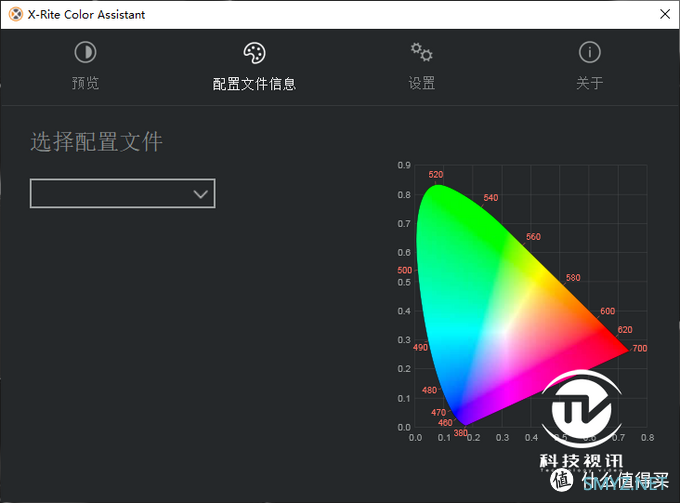Click the 700 wavelength label

pos(640,348)
